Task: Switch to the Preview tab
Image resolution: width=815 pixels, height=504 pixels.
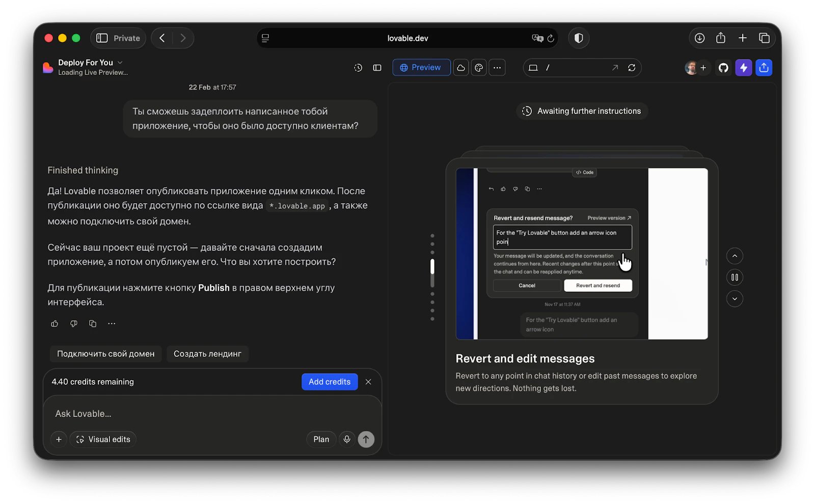Action: 421,68
